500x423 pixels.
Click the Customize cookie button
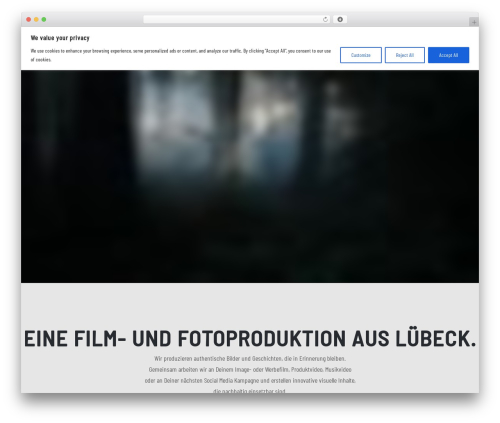tap(361, 55)
